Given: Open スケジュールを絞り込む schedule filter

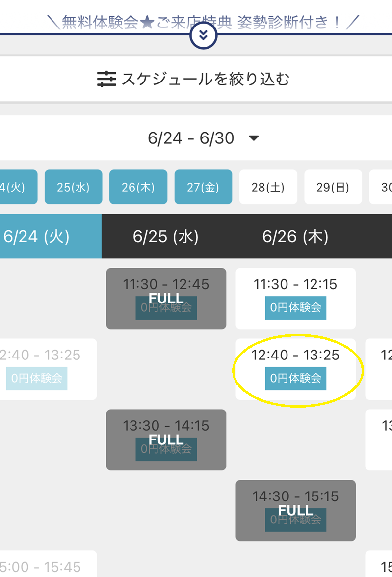Looking at the screenshot, I should [x=205, y=79].
